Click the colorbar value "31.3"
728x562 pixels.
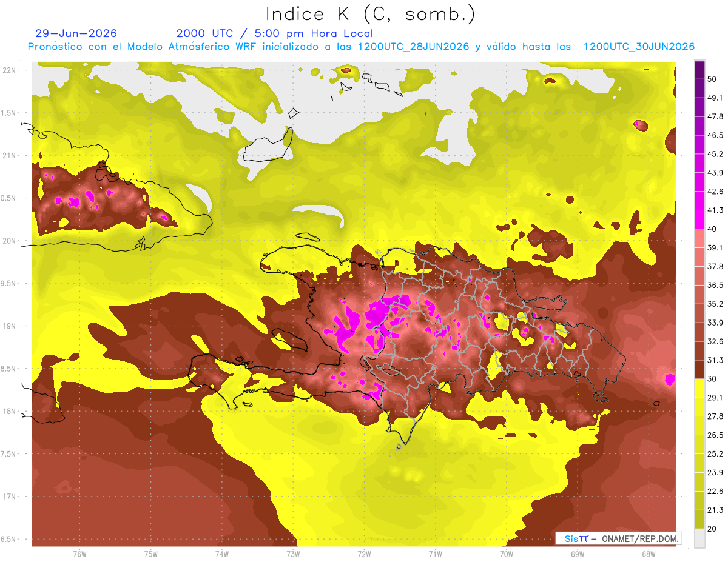[x=715, y=360]
